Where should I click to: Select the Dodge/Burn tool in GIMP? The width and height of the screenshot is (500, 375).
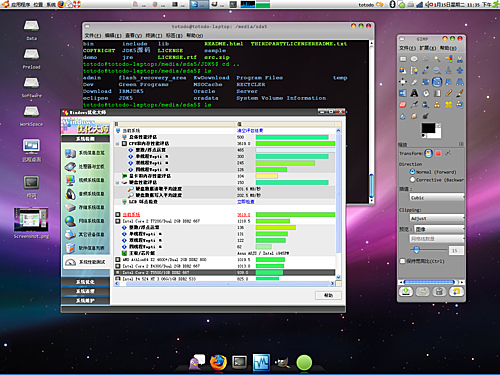[426, 116]
